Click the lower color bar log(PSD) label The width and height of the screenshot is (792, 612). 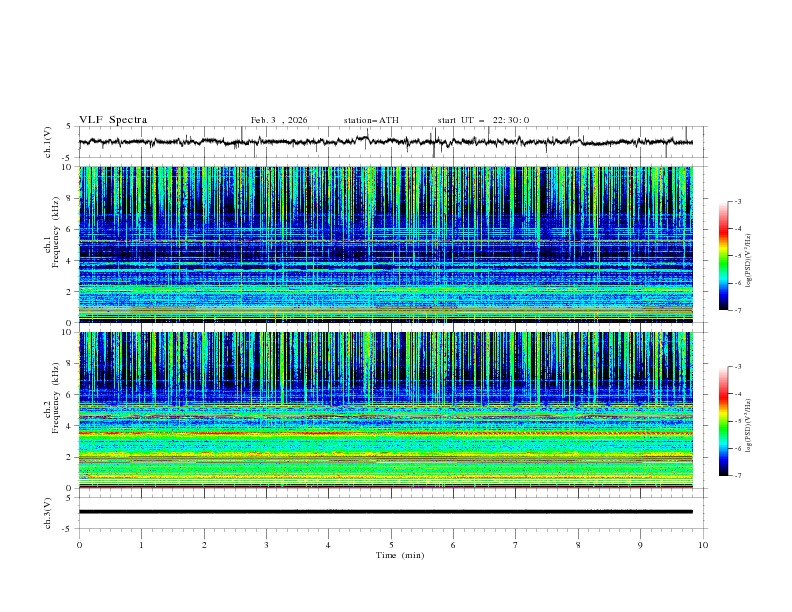749,425
